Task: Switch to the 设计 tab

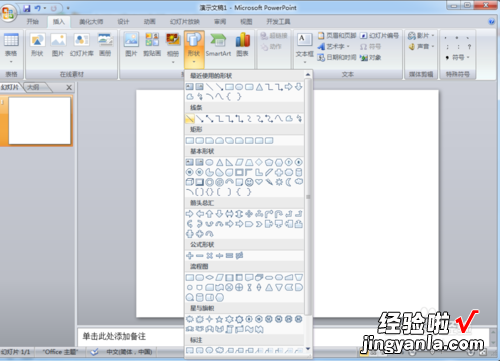Action: [123, 22]
